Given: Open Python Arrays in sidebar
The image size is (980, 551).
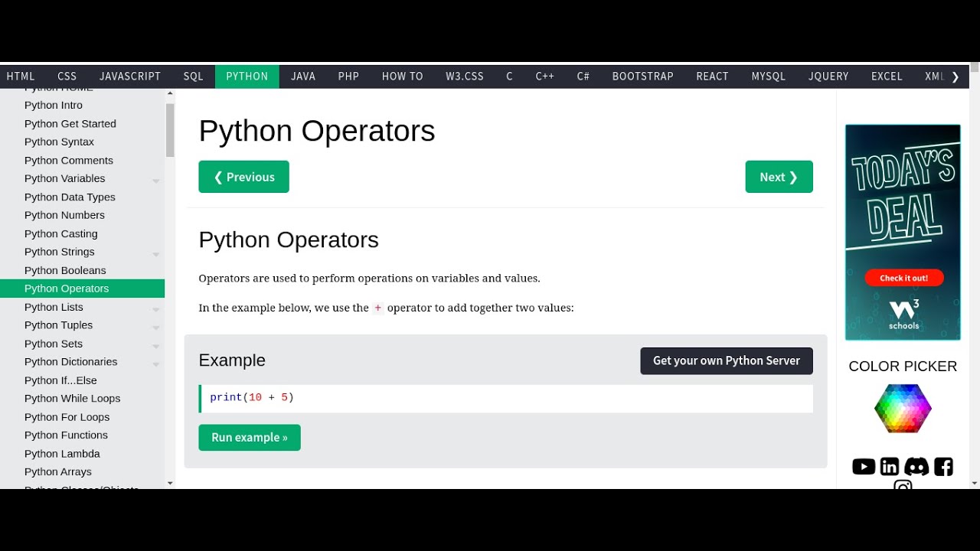Looking at the screenshot, I should [x=82, y=472].
